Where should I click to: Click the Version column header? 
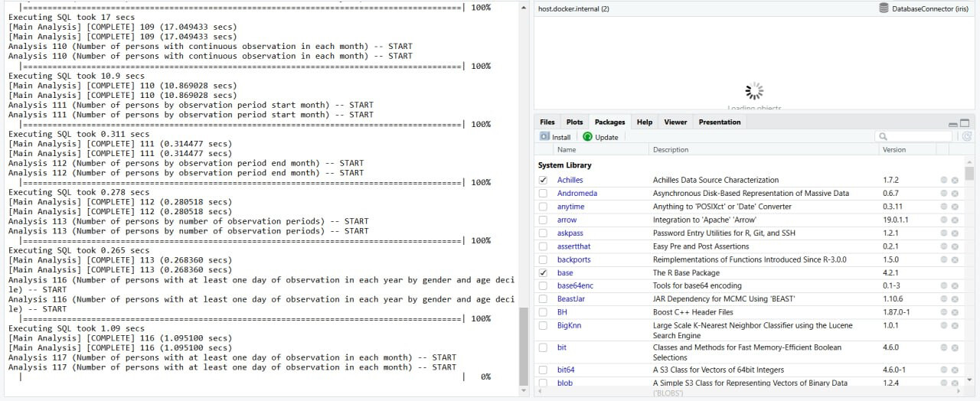point(894,150)
